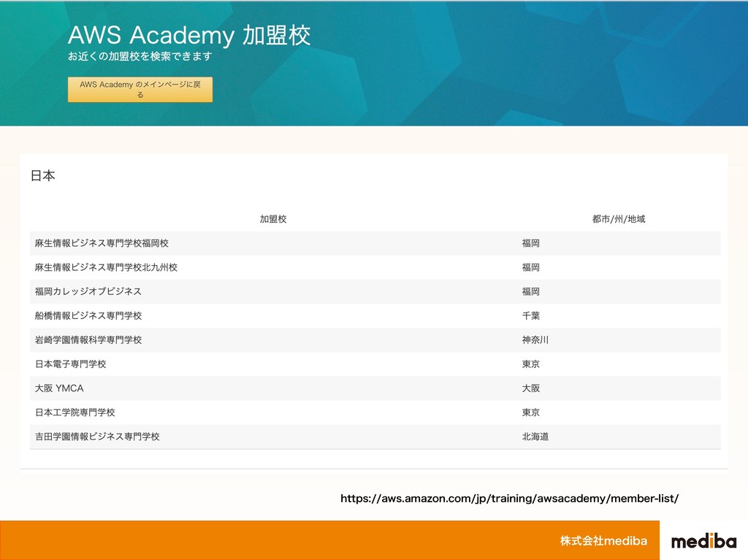Viewport: 748px width, 560px height.
Task: Click the mediba logo
Action: [703, 541]
